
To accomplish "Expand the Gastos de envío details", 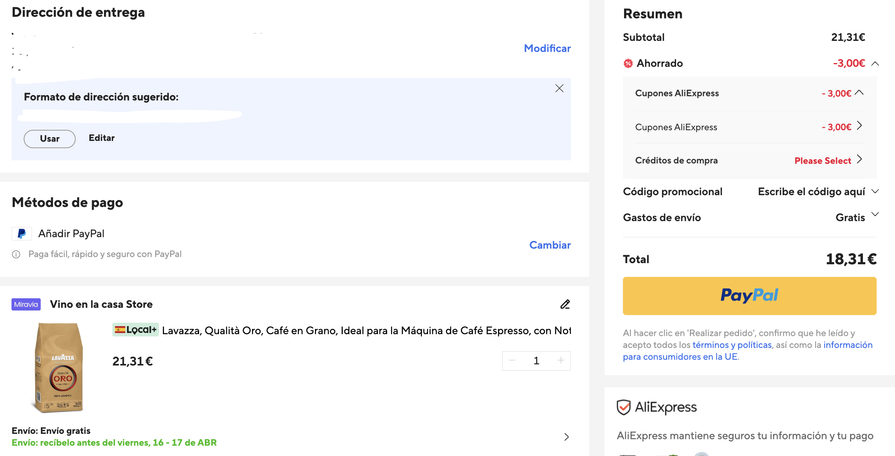I will (875, 215).
